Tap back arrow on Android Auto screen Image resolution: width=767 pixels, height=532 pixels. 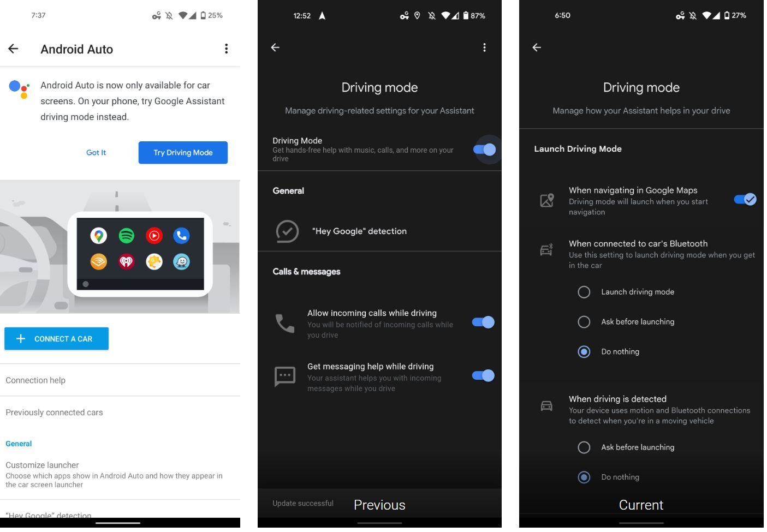14,49
